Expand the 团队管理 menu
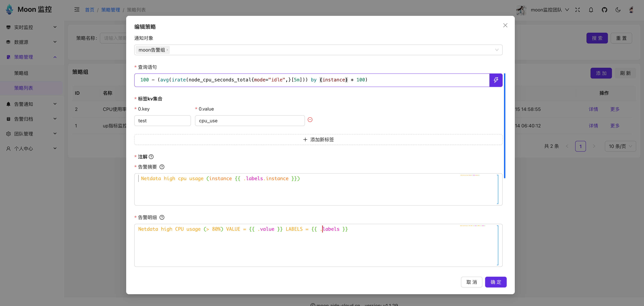 pos(55,133)
